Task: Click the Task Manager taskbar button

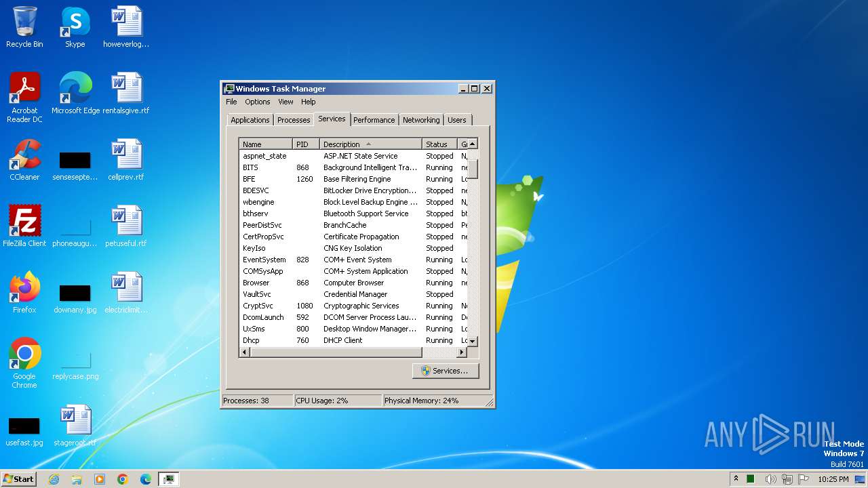Action: point(169,479)
